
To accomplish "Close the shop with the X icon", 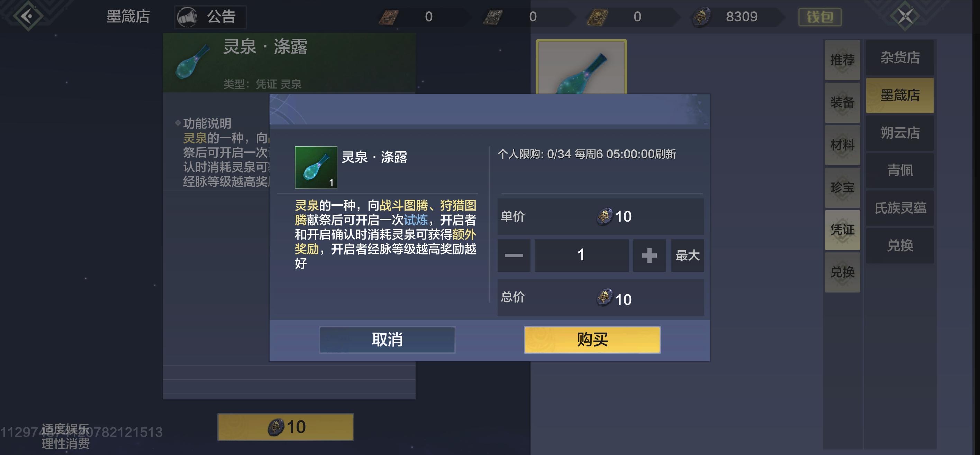I will click(x=906, y=16).
